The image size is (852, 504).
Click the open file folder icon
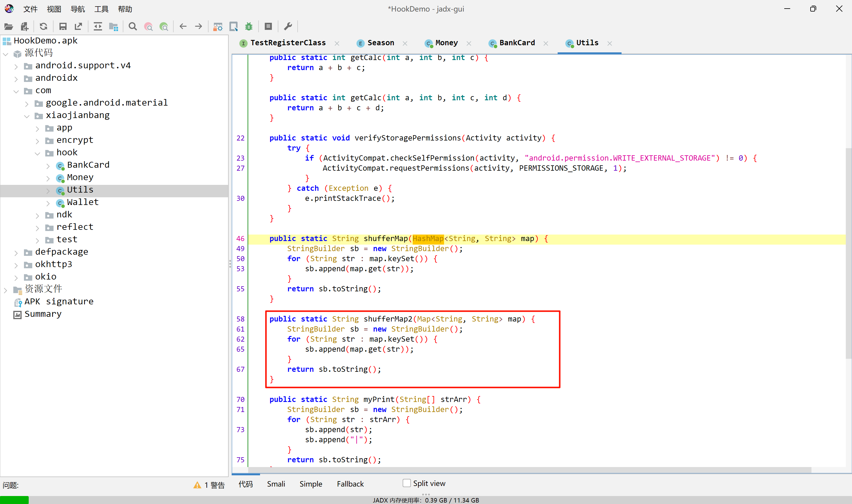pos(9,27)
